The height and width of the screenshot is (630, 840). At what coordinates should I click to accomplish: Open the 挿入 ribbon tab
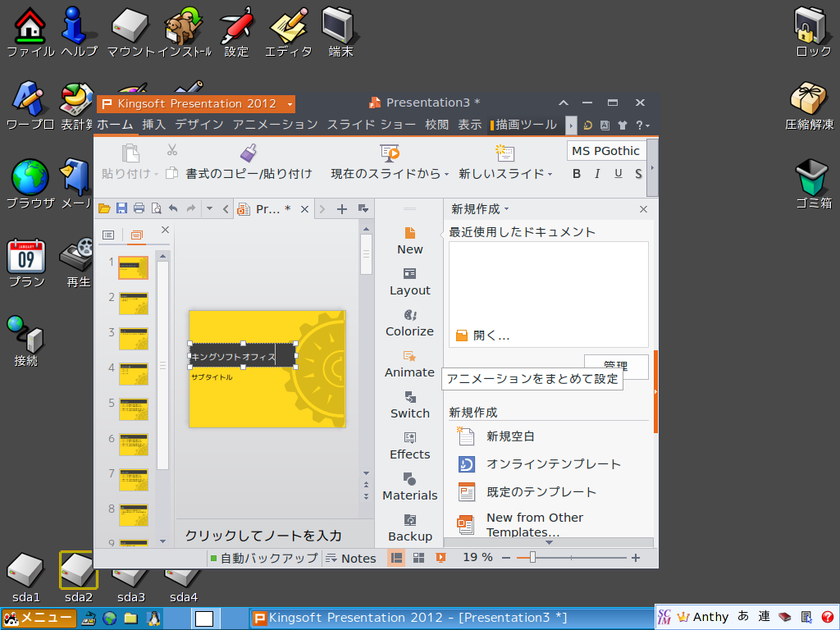[x=153, y=125]
